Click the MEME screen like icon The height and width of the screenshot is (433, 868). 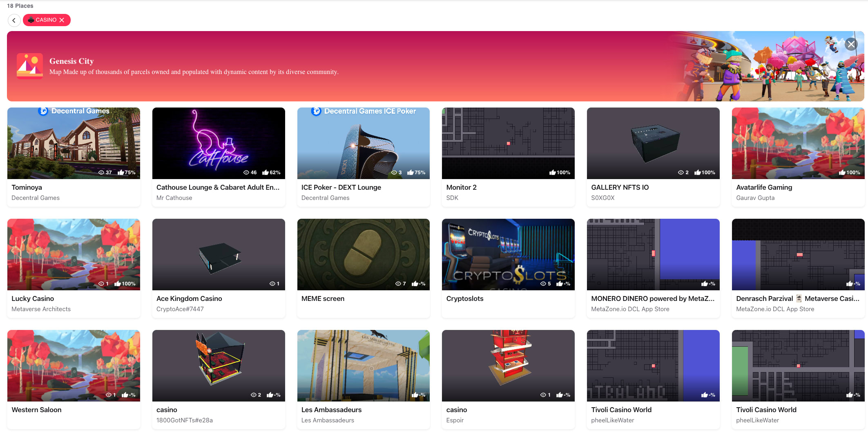point(415,284)
